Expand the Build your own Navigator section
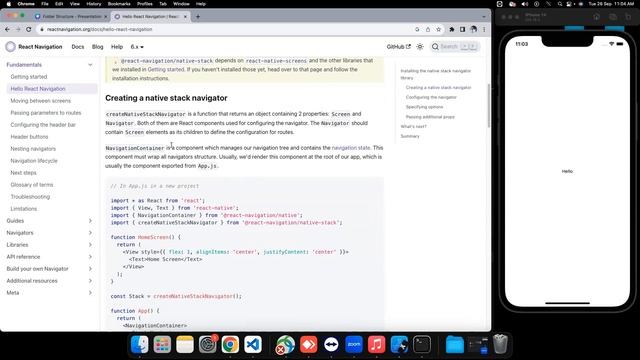The image size is (640, 360). click(90, 269)
